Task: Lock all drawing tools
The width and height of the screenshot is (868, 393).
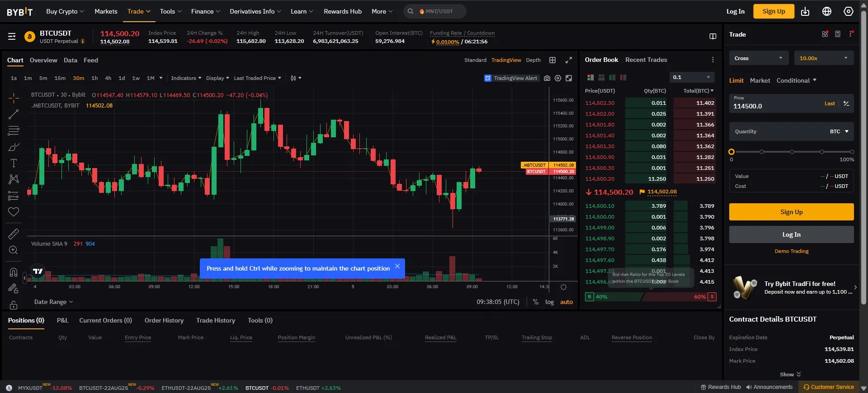Action: coord(14,304)
